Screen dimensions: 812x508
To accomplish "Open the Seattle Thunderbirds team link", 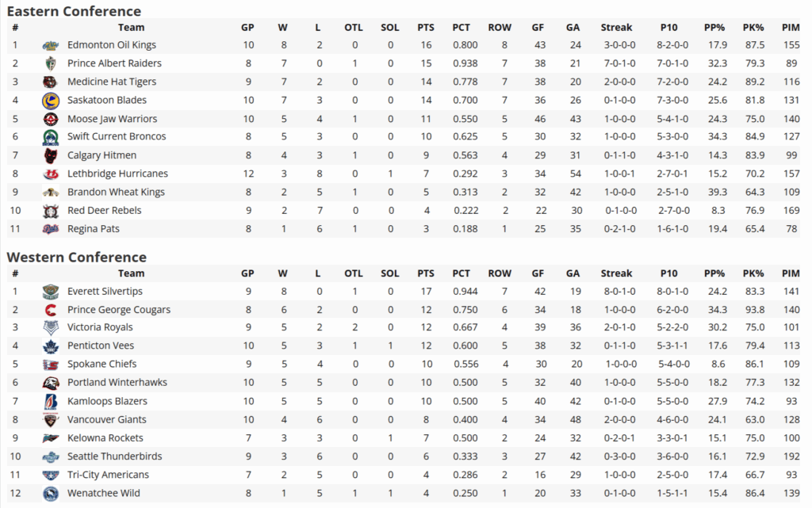I will click(x=114, y=456).
